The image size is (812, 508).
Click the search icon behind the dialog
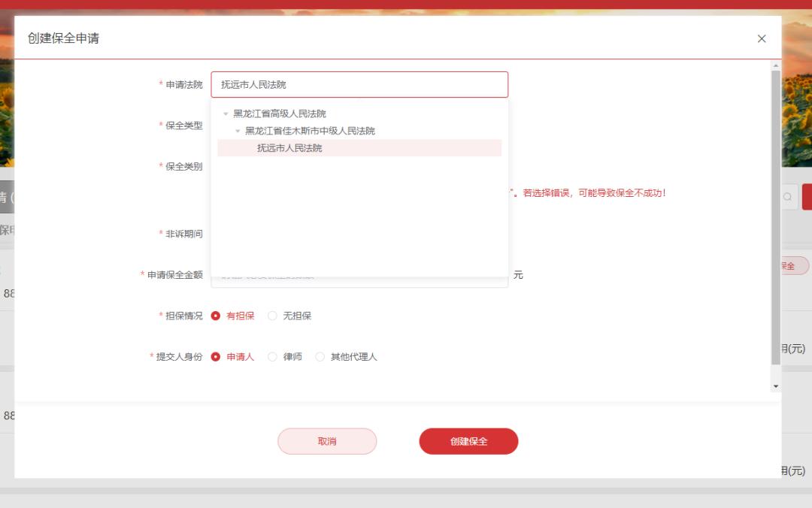pyautogui.click(x=788, y=197)
